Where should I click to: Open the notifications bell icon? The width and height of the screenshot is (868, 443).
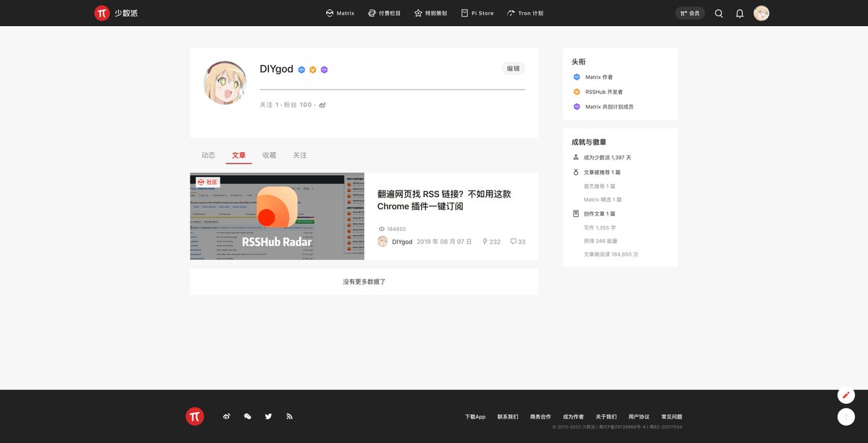coord(740,13)
